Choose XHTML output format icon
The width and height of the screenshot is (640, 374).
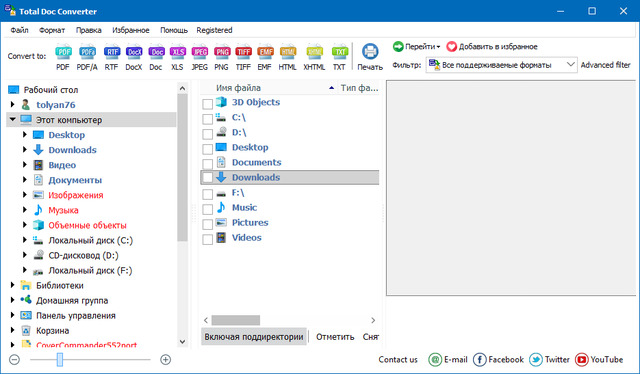coord(314,52)
